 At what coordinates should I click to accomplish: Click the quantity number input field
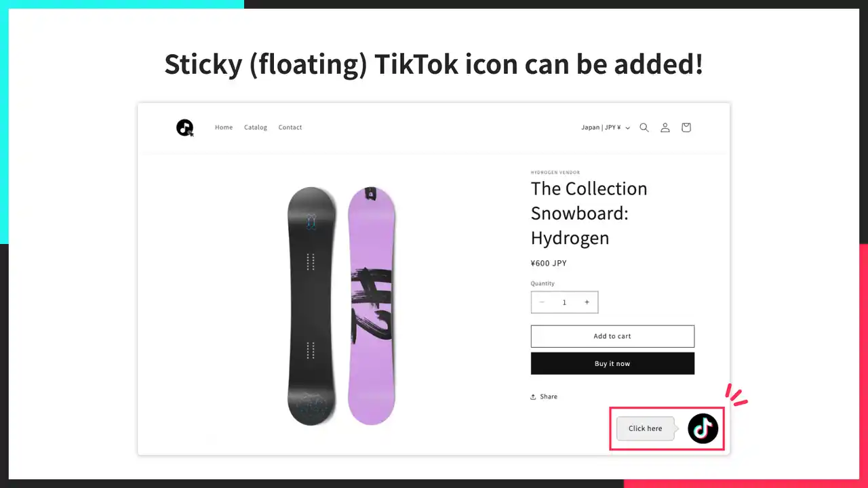pyautogui.click(x=564, y=302)
